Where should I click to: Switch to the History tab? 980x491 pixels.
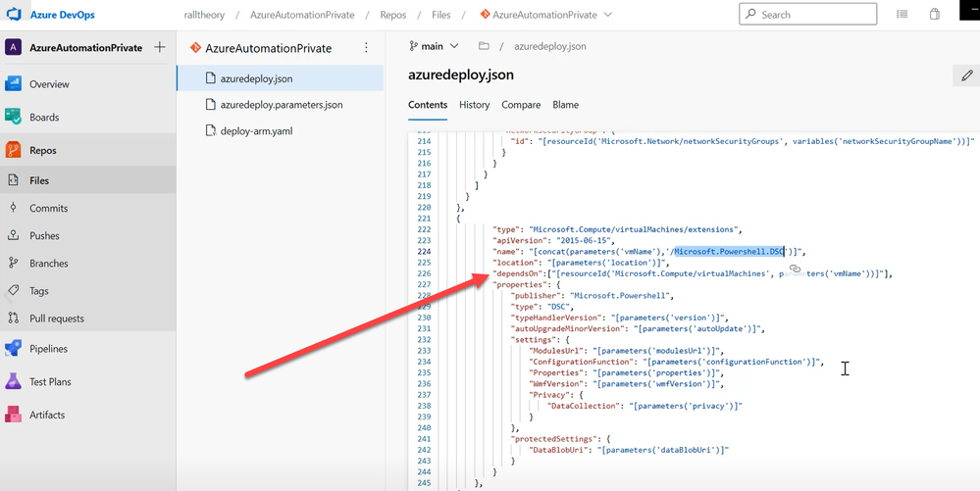475,105
